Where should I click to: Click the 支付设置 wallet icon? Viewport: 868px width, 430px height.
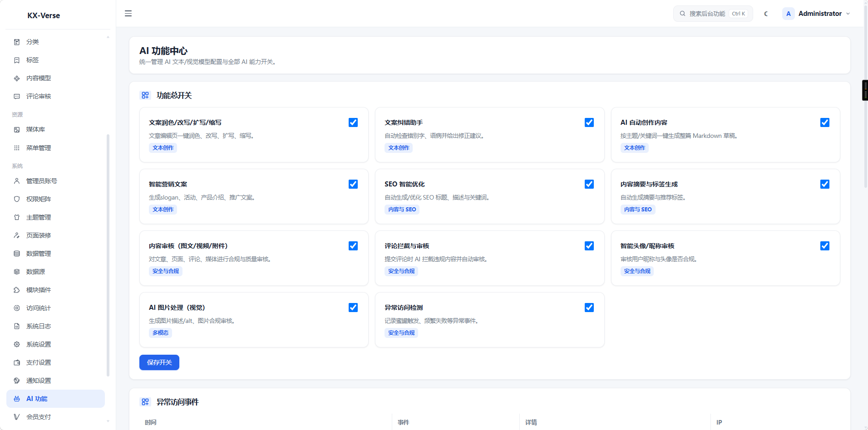(17, 362)
